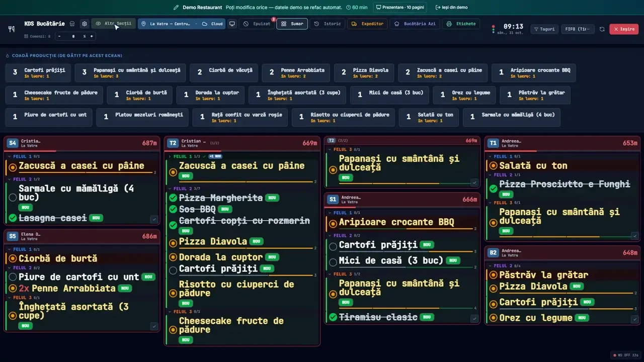Check off Piure de cartofi cu unt
This screenshot has width=644, height=362.
[x=13, y=277]
